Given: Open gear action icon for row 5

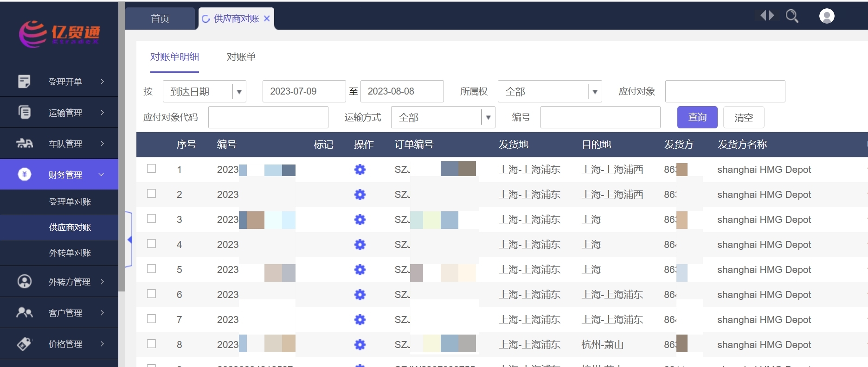Looking at the screenshot, I should pyautogui.click(x=360, y=270).
